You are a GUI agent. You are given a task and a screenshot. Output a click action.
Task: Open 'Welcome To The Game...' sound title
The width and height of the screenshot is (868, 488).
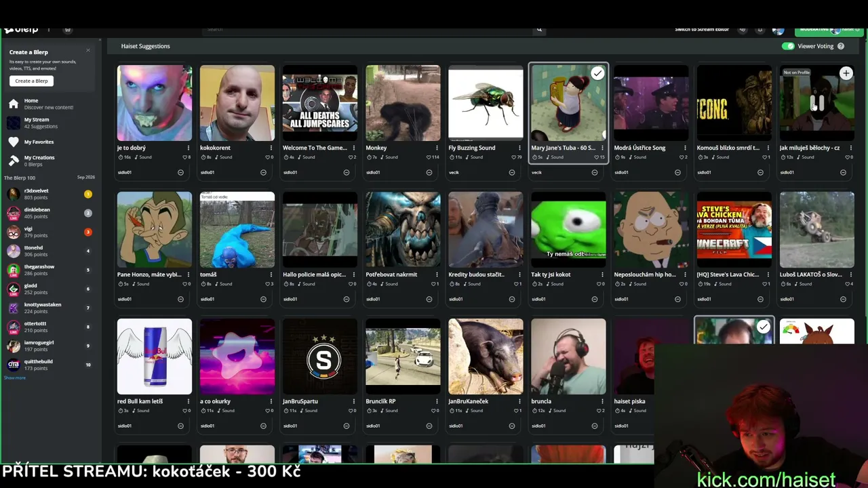(x=315, y=148)
